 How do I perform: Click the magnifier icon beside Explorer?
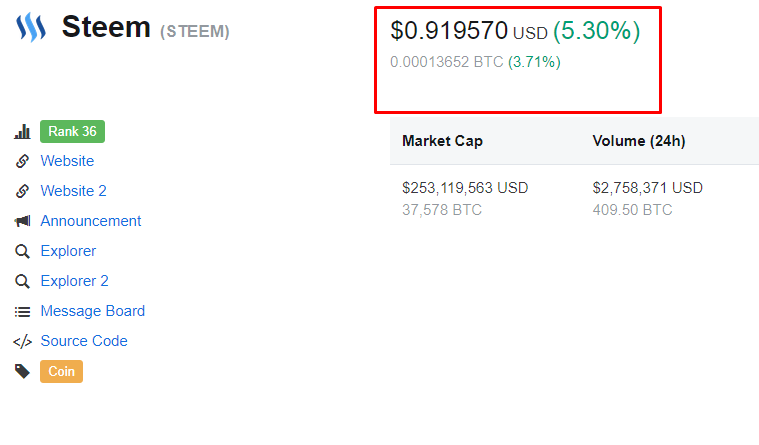(22, 251)
